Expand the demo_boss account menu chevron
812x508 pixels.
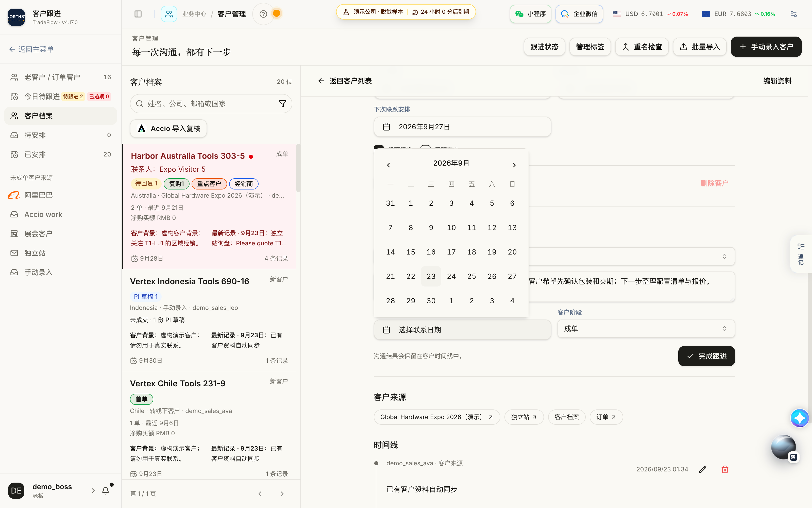[93, 490]
